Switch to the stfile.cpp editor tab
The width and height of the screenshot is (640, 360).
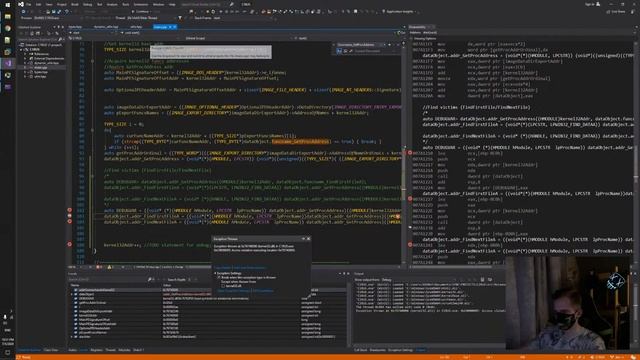(136, 27)
